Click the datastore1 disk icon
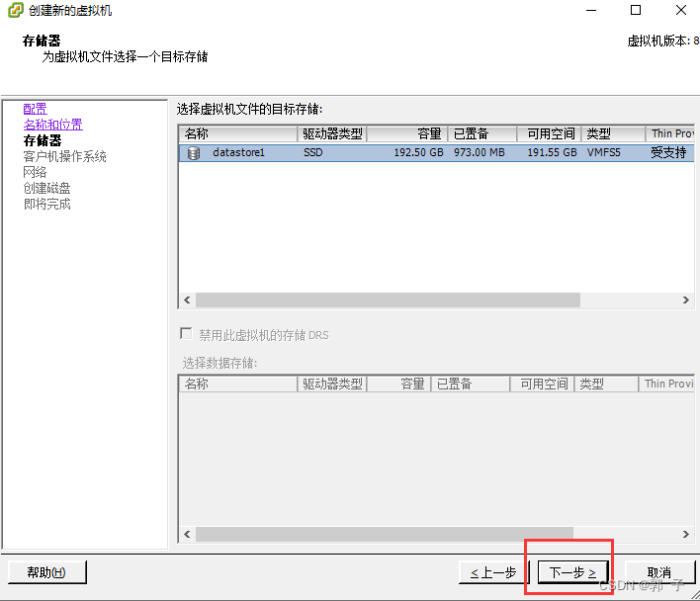The image size is (700, 601). point(194,152)
